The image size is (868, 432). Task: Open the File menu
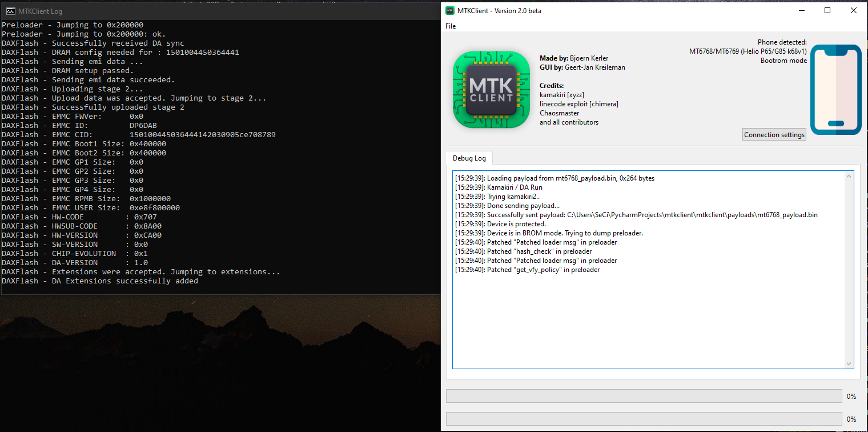[451, 26]
